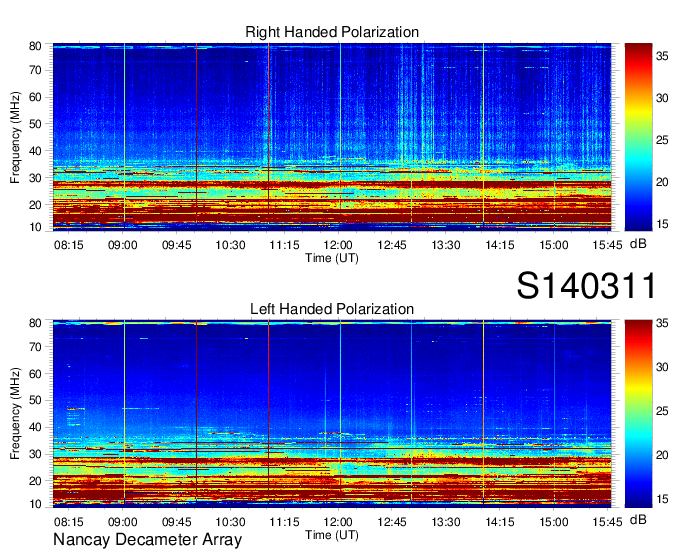Click 12:00 time tick under Left Handed plot
680x552 pixels.
click(x=338, y=522)
